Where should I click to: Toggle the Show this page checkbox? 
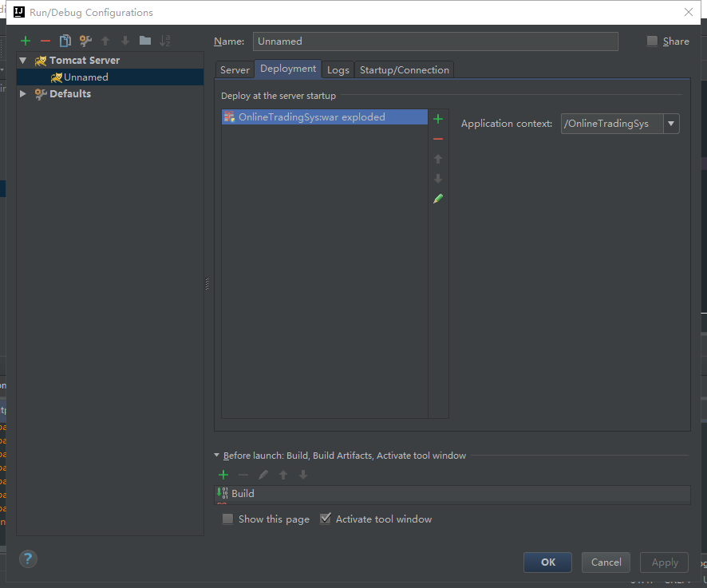pyautogui.click(x=228, y=519)
